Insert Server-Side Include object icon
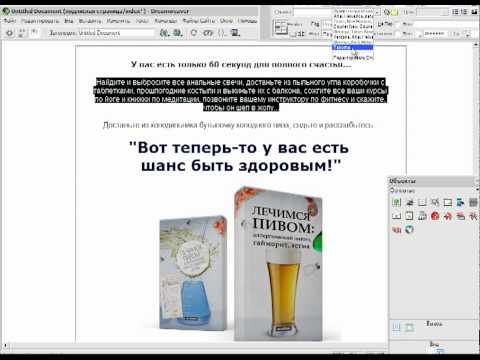The height and width of the screenshot is (360, 480). point(422,216)
